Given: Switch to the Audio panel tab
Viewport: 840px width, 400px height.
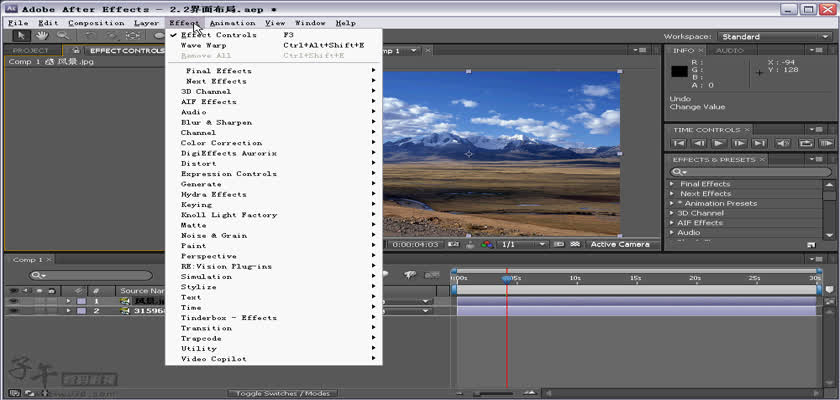Looking at the screenshot, I should (x=730, y=50).
